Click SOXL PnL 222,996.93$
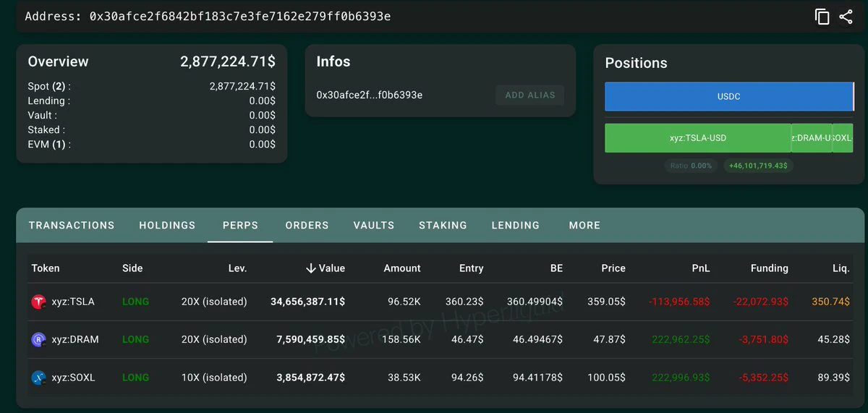Viewport: 868px width, 413px height. pyautogui.click(x=681, y=378)
